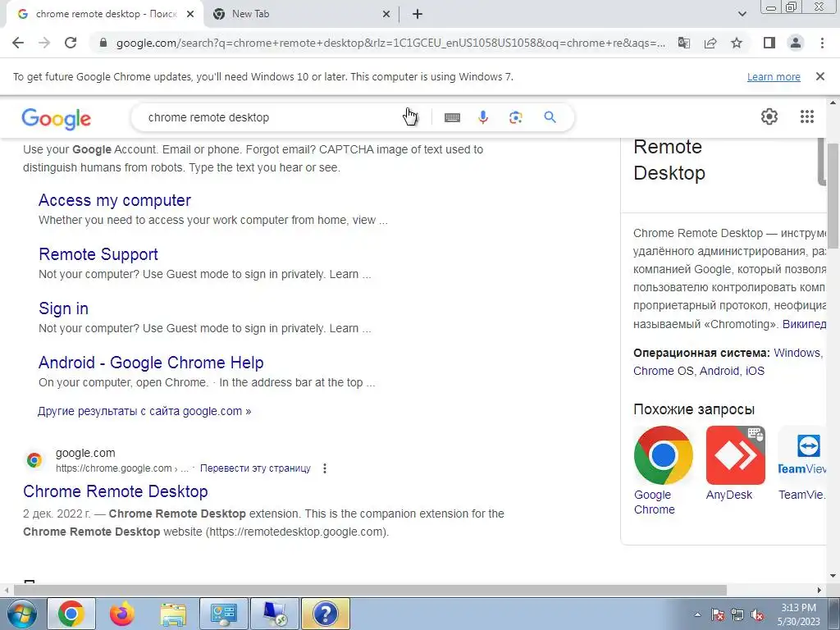The height and width of the screenshot is (630, 840).
Task: Click the Chrome favicon beside the google.com result
Action: [x=34, y=460]
